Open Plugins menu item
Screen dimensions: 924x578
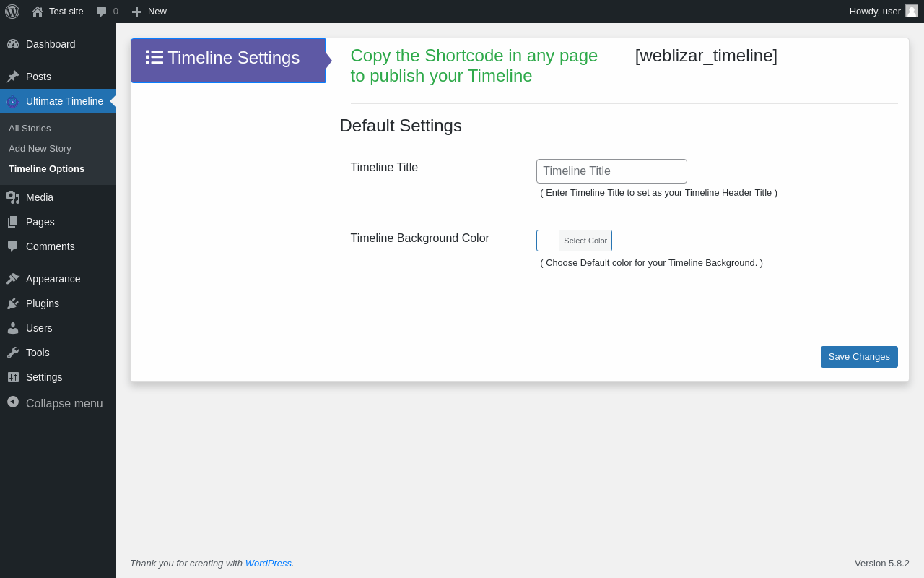58,303
